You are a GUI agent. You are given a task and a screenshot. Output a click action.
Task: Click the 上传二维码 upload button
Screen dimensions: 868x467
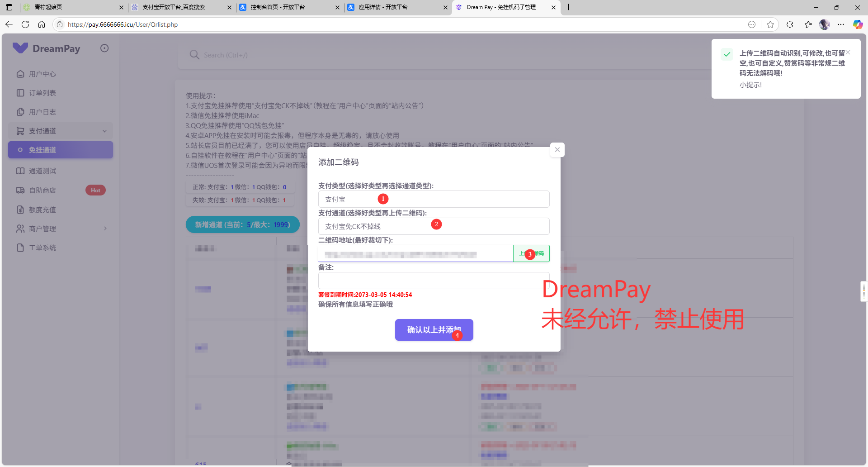click(x=531, y=253)
